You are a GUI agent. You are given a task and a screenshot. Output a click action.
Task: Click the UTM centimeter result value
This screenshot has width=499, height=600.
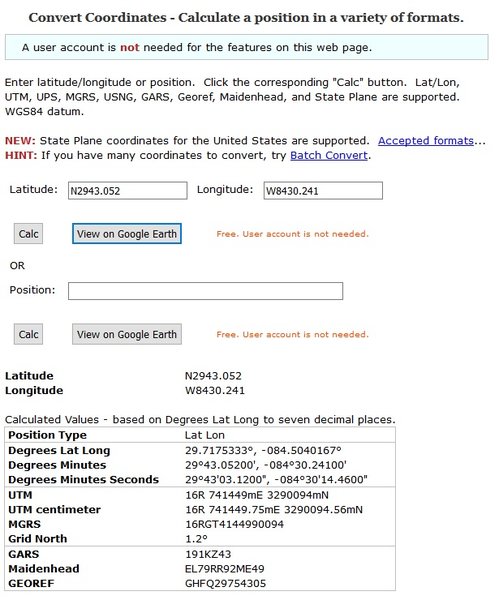tap(274, 510)
